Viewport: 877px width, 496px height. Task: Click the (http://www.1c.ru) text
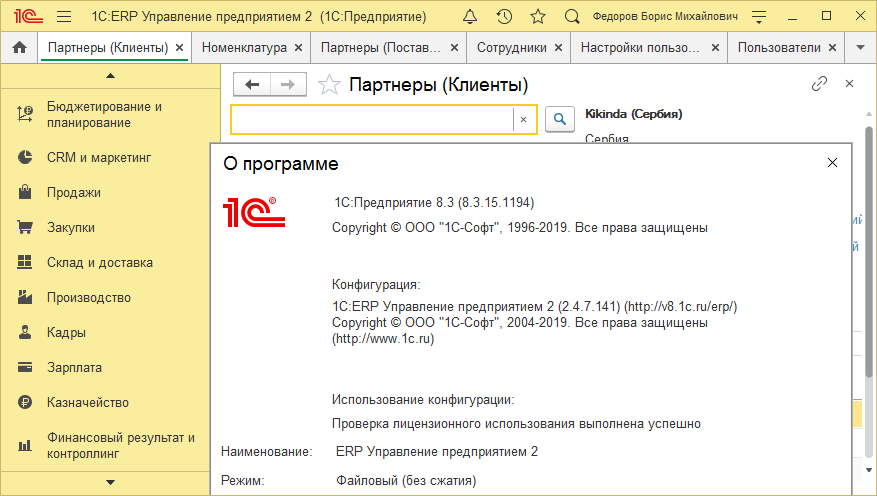point(383,338)
